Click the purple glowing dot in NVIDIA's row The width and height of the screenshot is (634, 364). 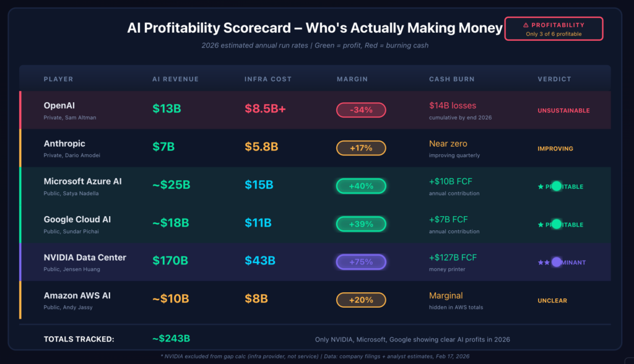click(556, 262)
